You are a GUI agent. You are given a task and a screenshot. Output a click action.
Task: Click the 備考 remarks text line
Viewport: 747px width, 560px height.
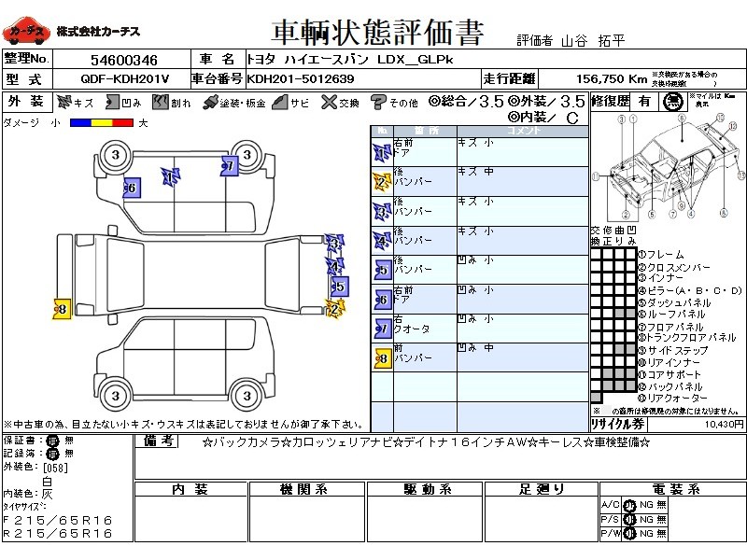pos(426,442)
